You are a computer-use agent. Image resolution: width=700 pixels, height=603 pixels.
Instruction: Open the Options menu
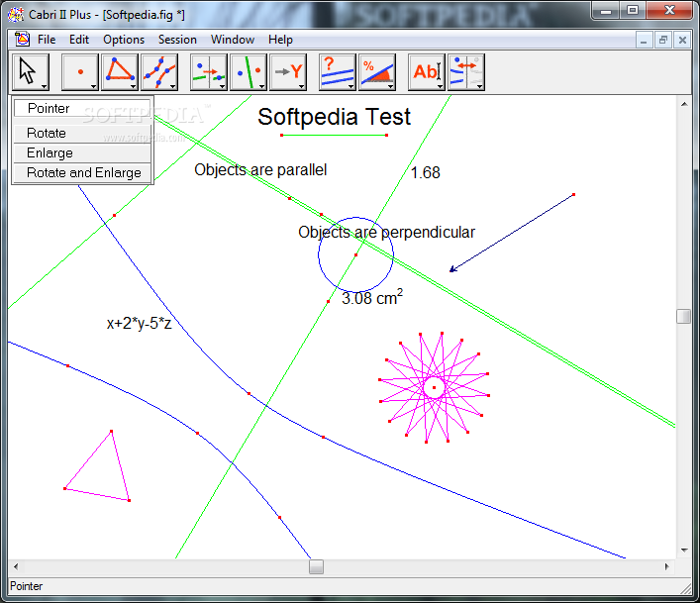124,40
